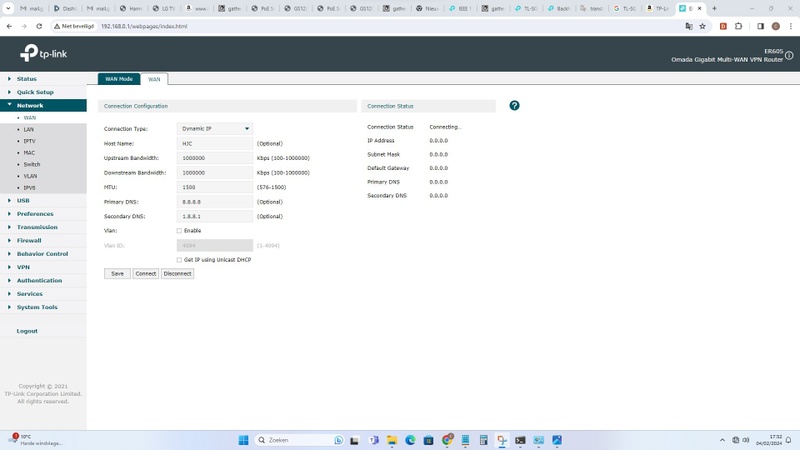
Task: Open the tab search dropdown arrow
Action: pyautogui.click(x=8, y=8)
